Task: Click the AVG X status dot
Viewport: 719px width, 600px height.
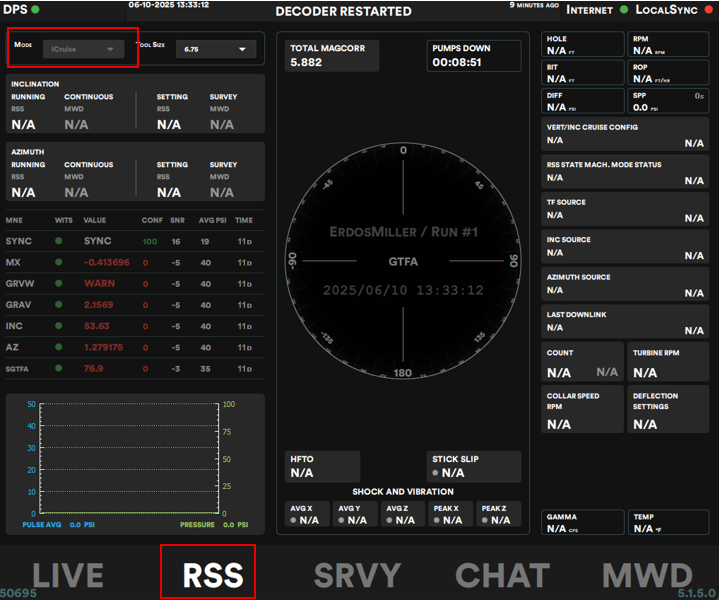Action: [x=293, y=520]
